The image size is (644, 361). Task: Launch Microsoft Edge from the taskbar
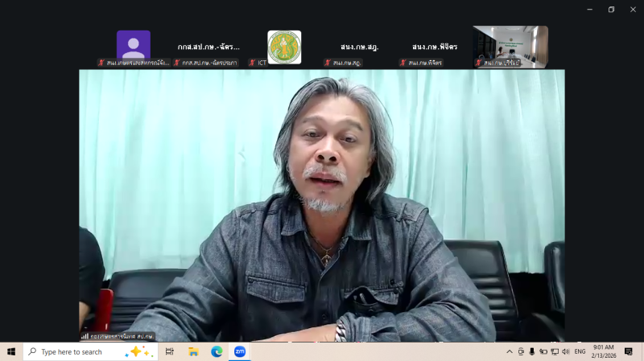pos(217,351)
